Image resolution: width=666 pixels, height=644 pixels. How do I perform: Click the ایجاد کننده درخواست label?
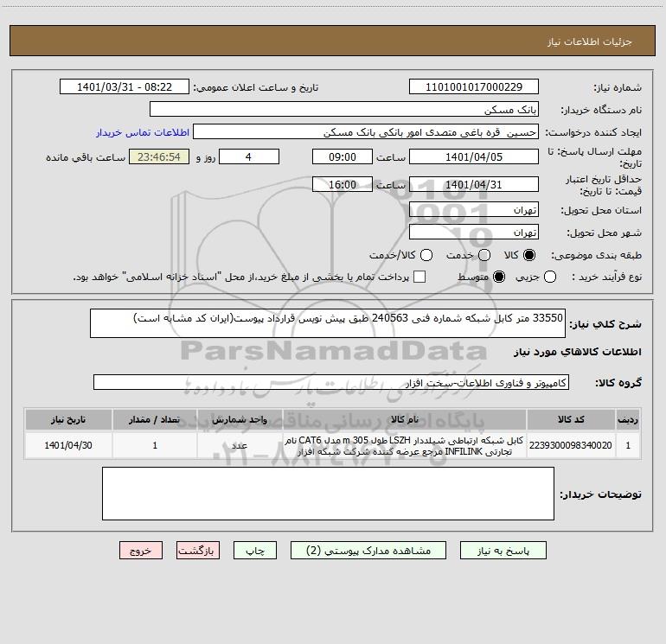[593, 133]
